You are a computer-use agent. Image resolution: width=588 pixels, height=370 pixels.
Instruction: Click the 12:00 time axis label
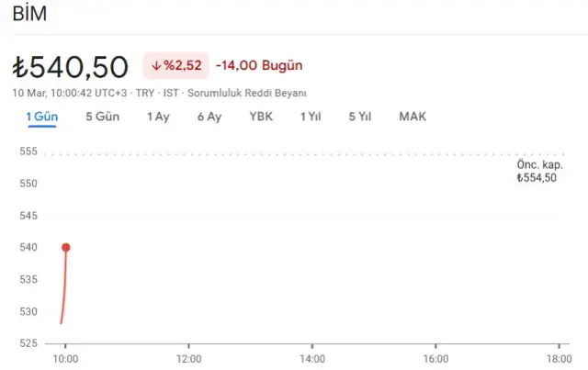click(x=188, y=358)
